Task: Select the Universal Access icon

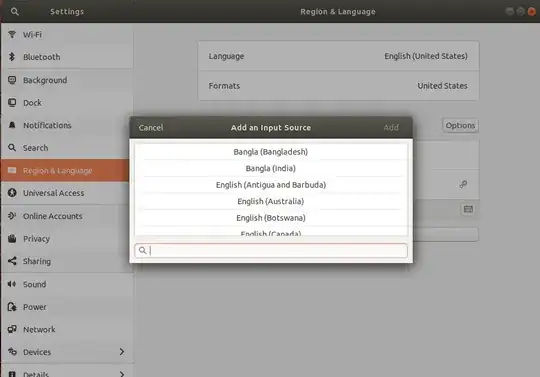Action: click(12, 193)
